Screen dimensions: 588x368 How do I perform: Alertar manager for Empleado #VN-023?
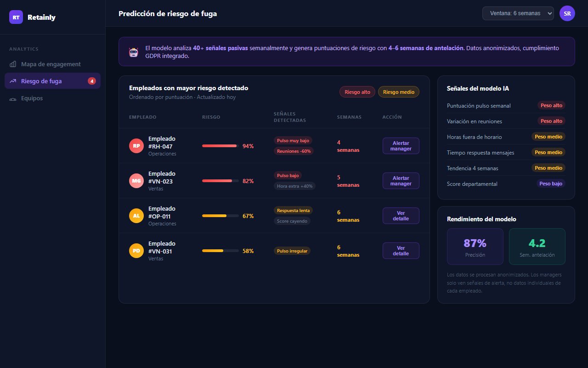401,181
